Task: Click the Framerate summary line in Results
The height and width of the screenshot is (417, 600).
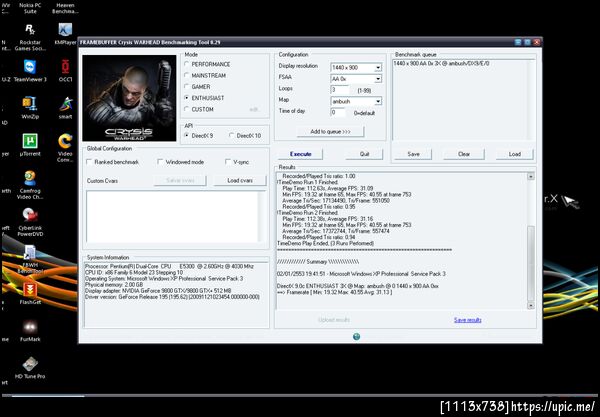Action: (x=334, y=292)
